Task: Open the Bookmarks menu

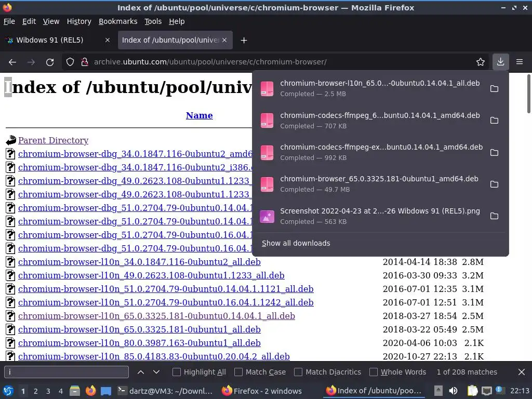Action: click(x=118, y=21)
